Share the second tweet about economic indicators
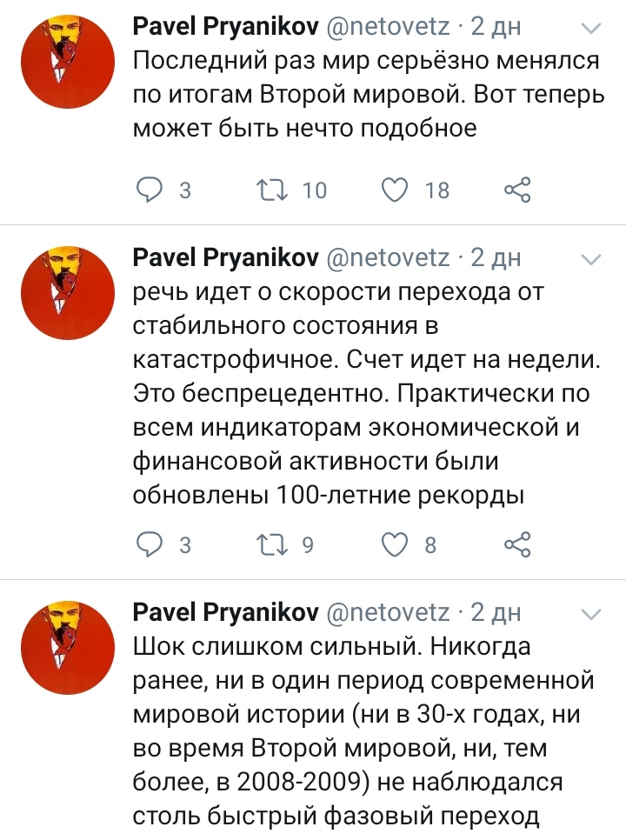This screenshot has height=840, width=626. click(x=517, y=544)
